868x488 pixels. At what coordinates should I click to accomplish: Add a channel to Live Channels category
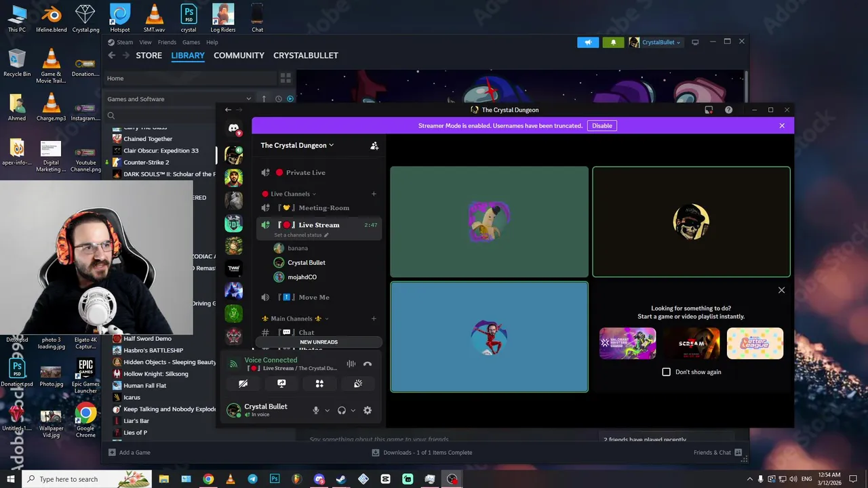pyautogui.click(x=374, y=194)
